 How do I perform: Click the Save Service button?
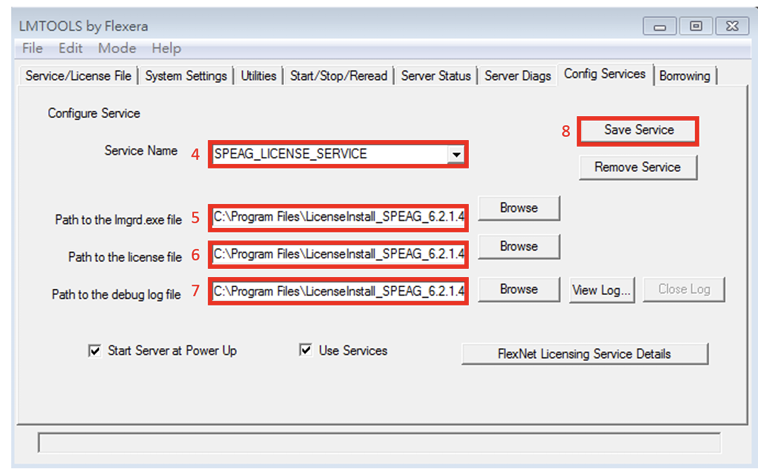click(638, 130)
